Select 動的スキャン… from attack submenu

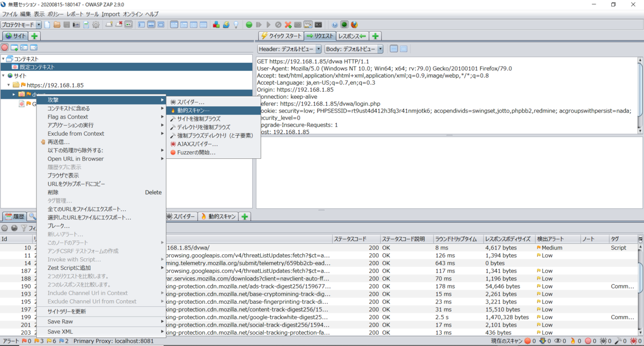pyautogui.click(x=214, y=110)
